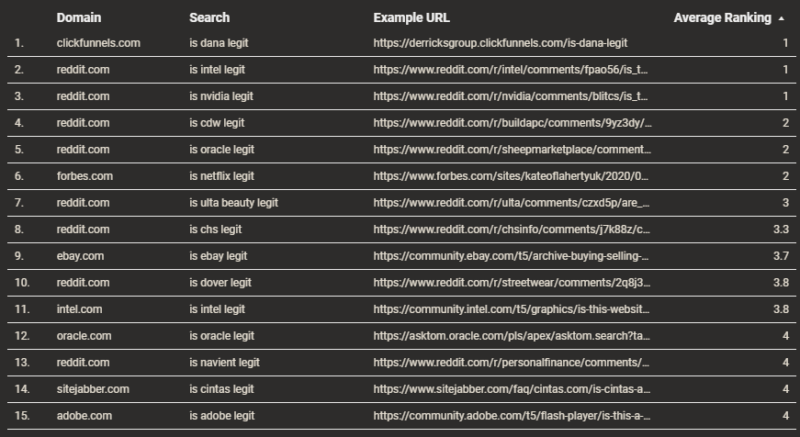Click the Search column header
800x437 pixels.
coord(209,18)
